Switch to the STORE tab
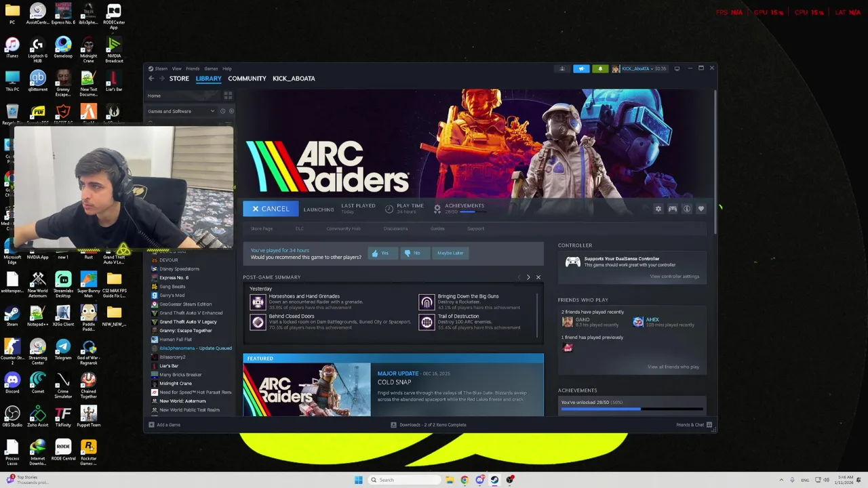The height and width of the screenshot is (488, 868). 179,79
